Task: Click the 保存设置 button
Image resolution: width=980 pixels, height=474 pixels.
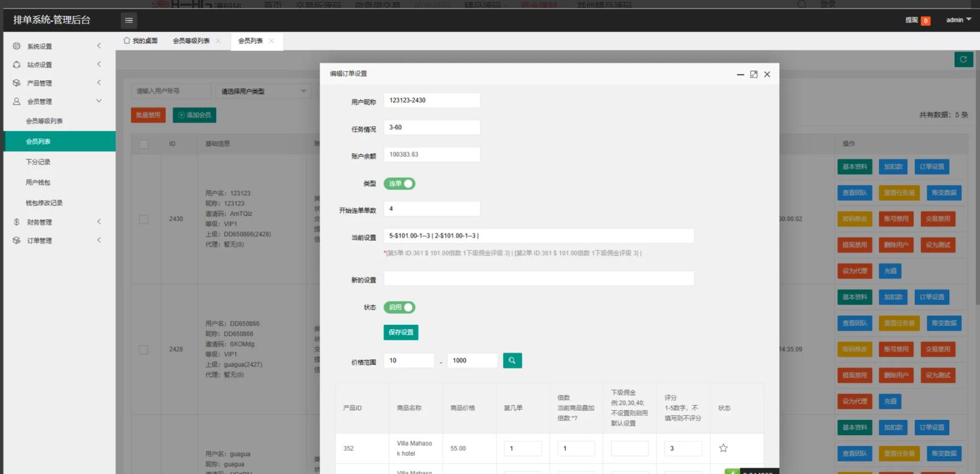Action: tap(400, 332)
